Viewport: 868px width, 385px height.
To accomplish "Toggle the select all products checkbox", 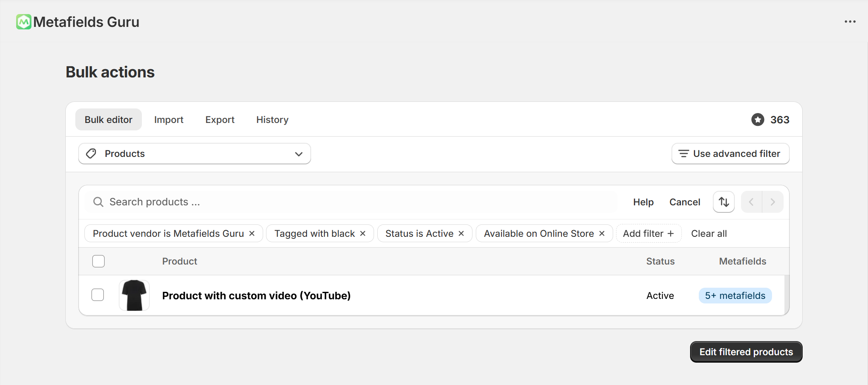I will (x=98, y=261).
